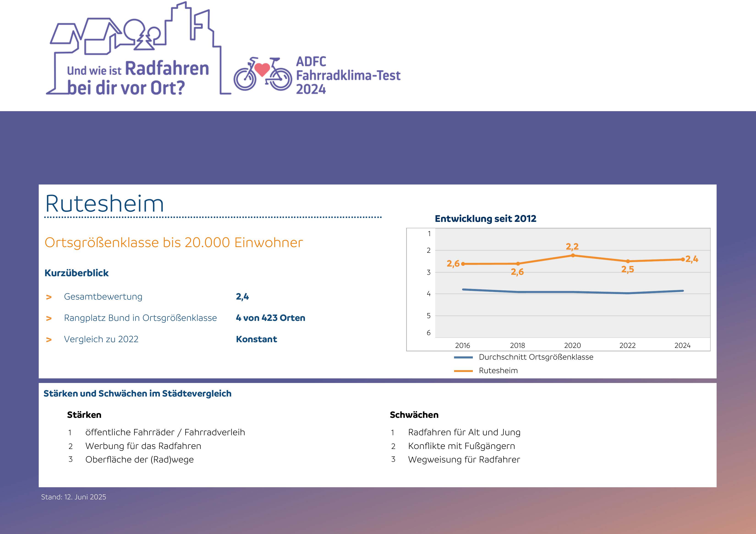Click the '4 von 423 Orten' ranking value
Image resolution: width=756 pixels, height=534 pixels.
click(x=270, y=318)
